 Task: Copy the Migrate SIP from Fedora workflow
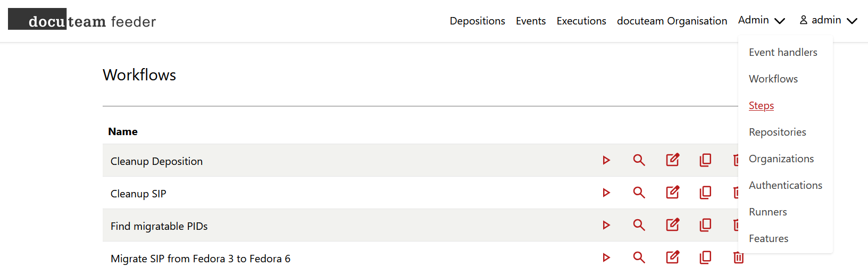[x=705, y=257]
